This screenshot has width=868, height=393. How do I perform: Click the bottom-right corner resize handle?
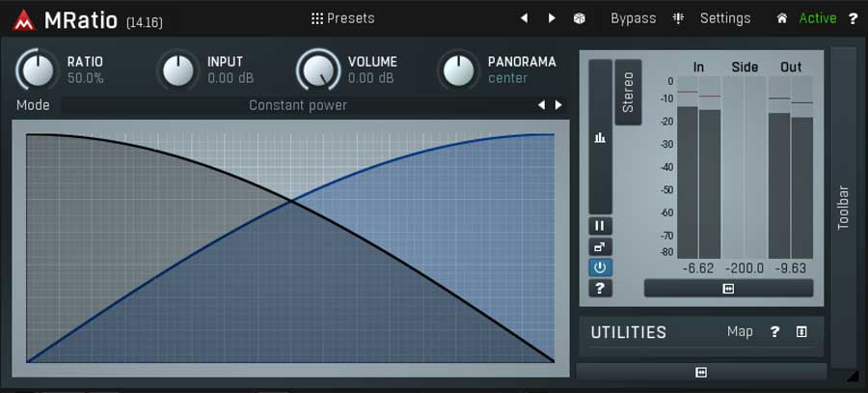click(x=852, y=376)
